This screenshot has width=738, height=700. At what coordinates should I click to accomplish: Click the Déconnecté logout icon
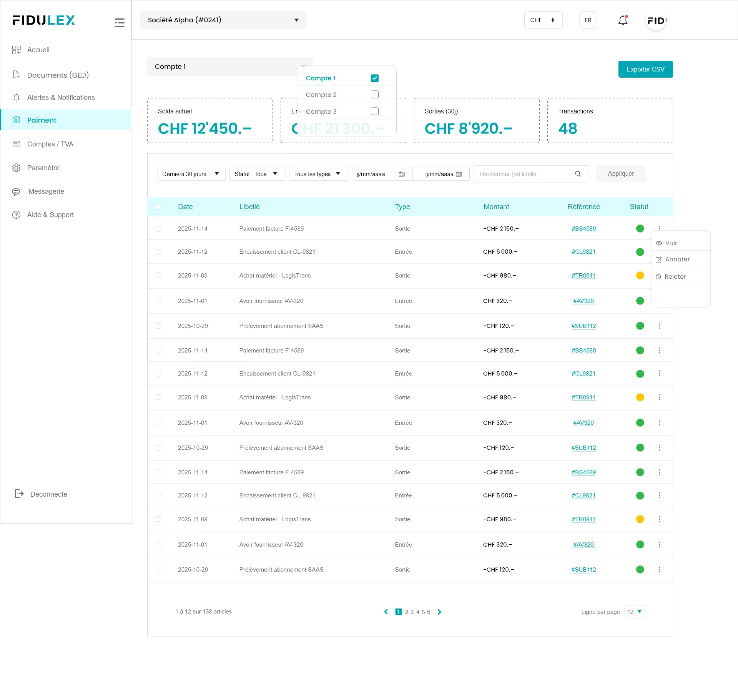[19, 494]
